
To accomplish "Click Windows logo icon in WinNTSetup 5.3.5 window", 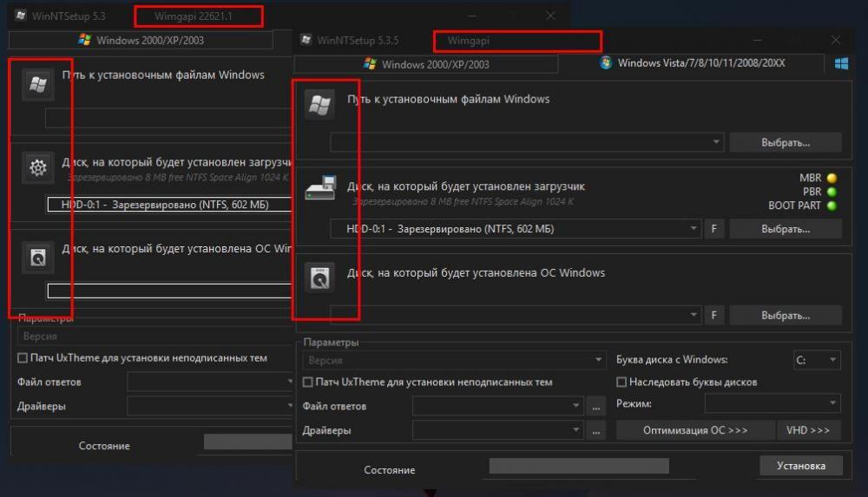I will 319,106.
